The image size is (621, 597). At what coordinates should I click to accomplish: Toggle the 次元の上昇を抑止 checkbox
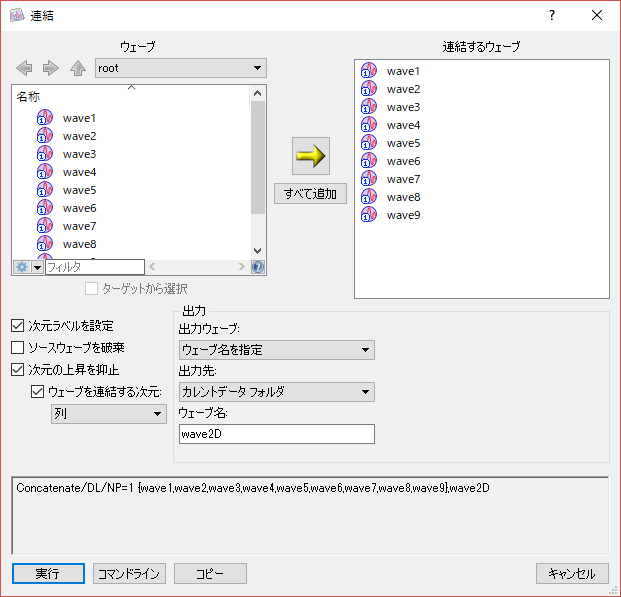click(x=17, y=370)
